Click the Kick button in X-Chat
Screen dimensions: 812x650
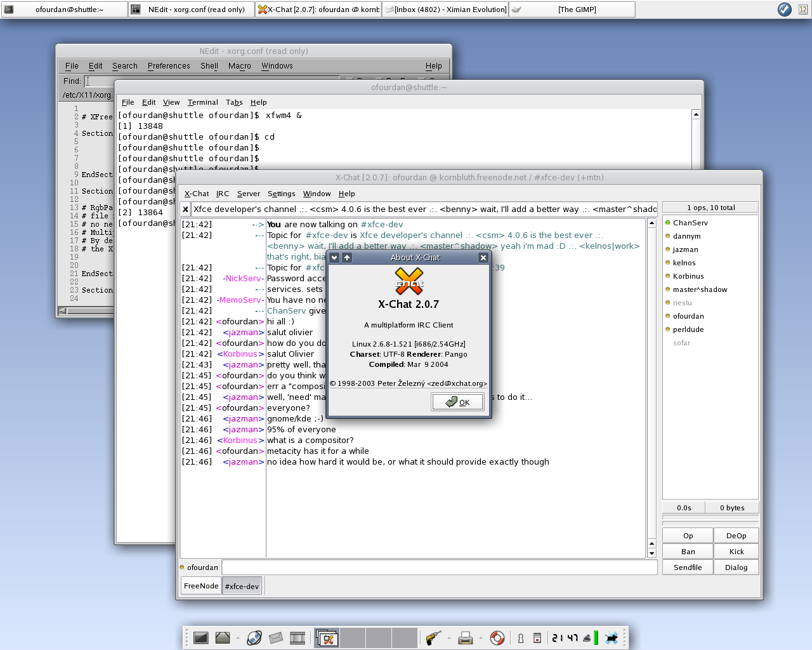736,552
